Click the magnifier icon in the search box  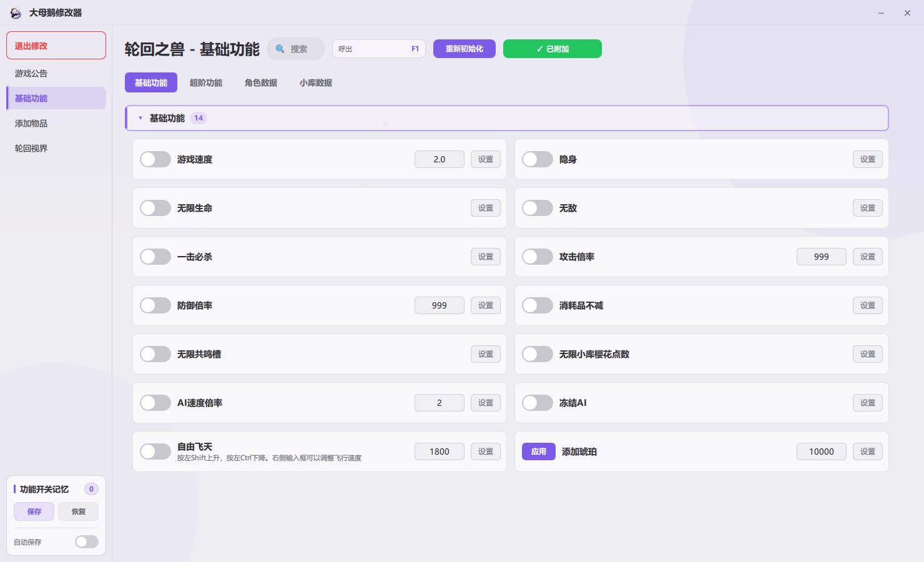[x=280, y=49]
